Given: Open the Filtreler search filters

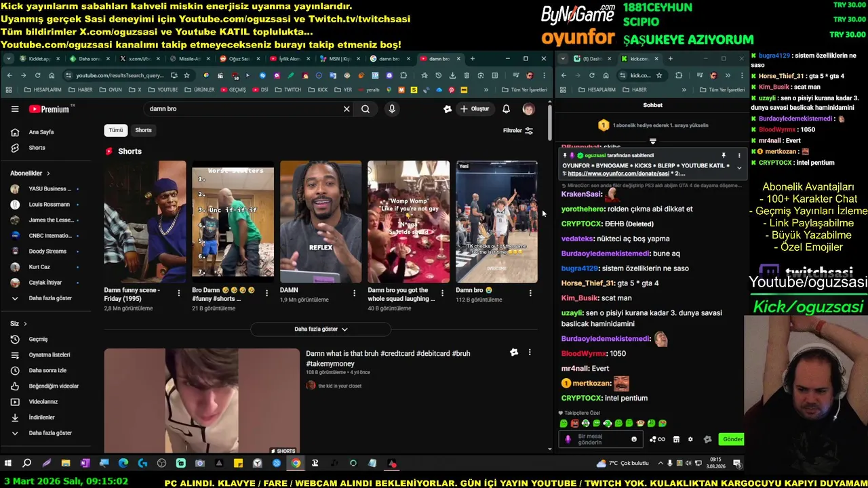Looking at the screenshot, I should [518, 130].
